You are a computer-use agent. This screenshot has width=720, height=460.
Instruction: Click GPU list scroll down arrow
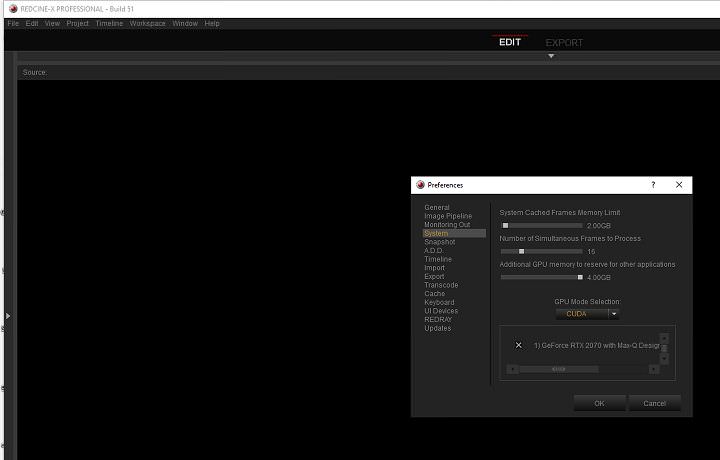[664, 359]
